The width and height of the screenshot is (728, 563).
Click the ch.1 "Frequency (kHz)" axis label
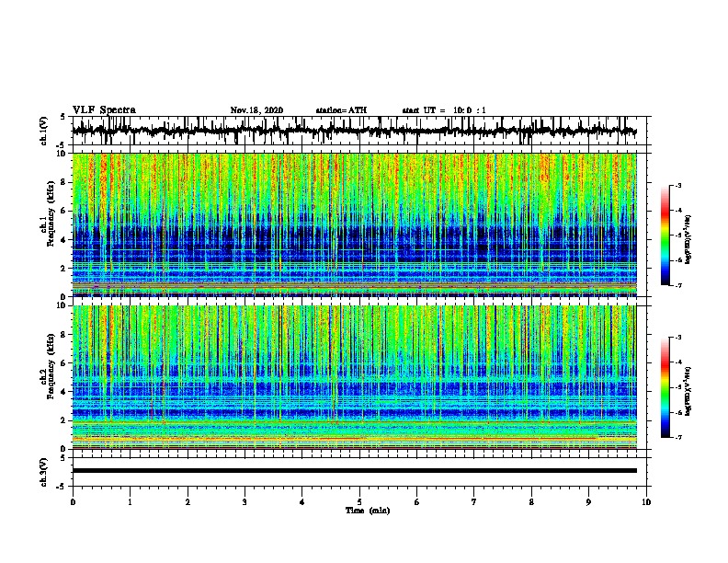click(x=51, y=213)
